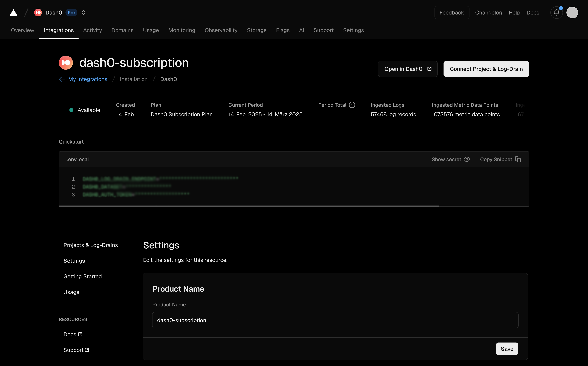The height and width of the screenshot is (366, 588).
Task: Toggle Show secret eye icon
Action: 467,159
